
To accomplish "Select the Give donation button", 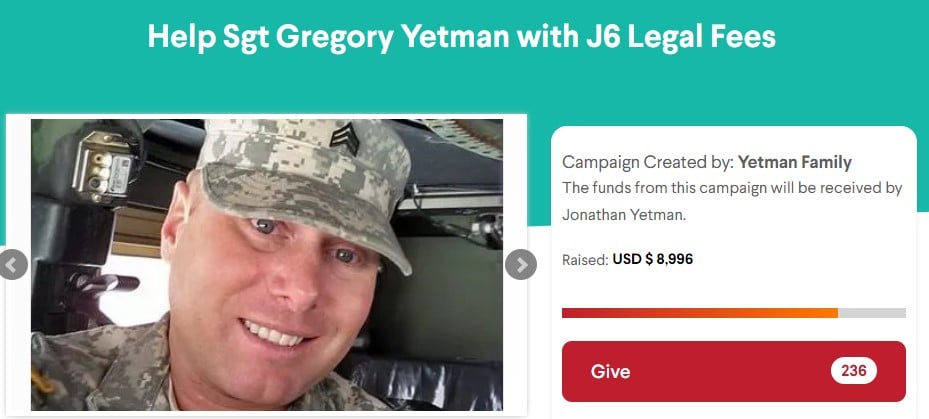I will pyautogui.click(x=733, y=371).
